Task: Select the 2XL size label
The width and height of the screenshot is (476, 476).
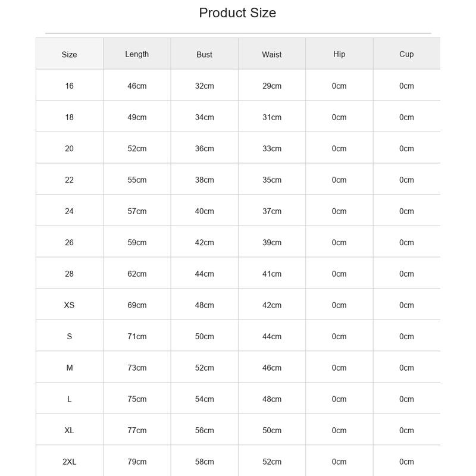Action: (69, 462)
